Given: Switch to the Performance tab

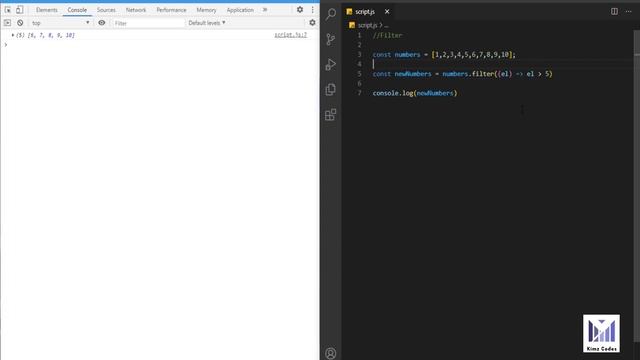Looking at the screenshot, I should click(x=171, y=10).
